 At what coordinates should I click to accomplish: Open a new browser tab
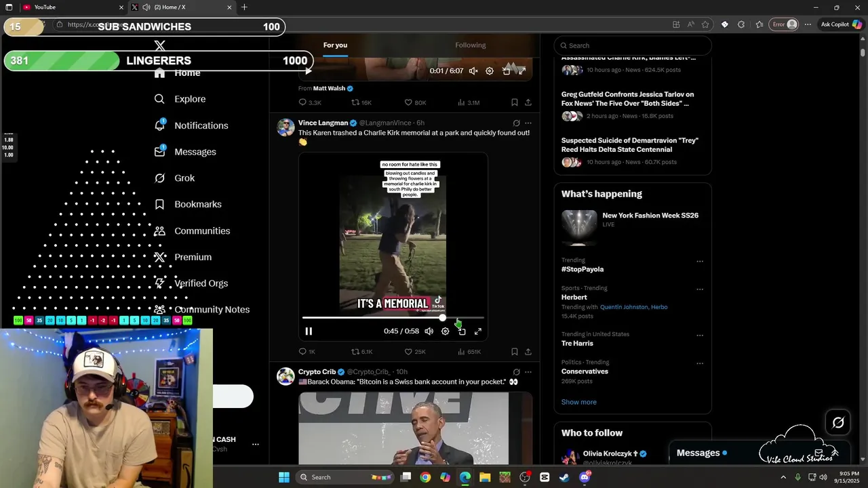pyautogui.click(x=244, y=7)
